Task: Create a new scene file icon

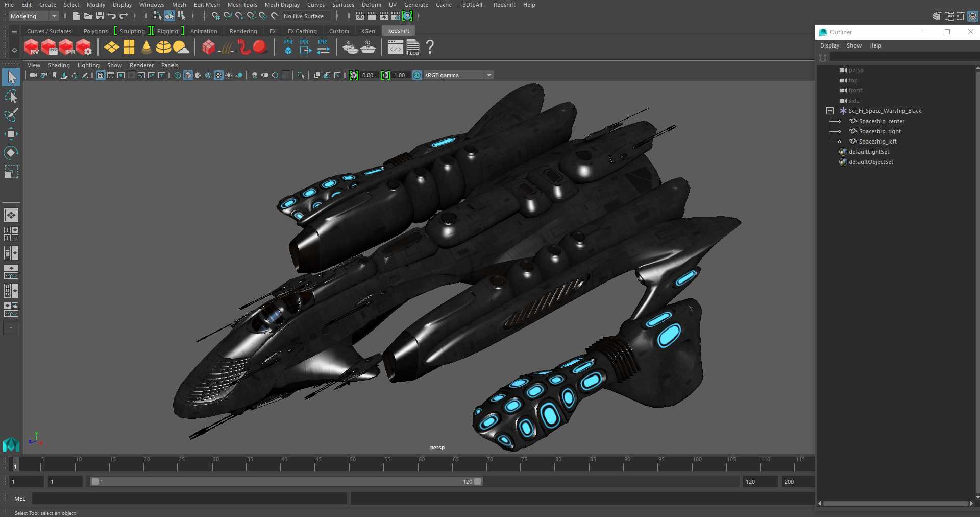Action: (x=76, y=16)
